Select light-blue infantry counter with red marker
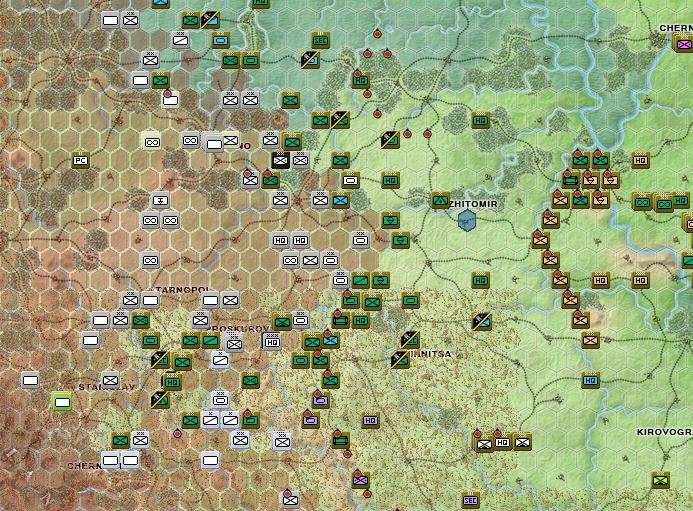Screen dimensions: 693x511 [330, 340]
